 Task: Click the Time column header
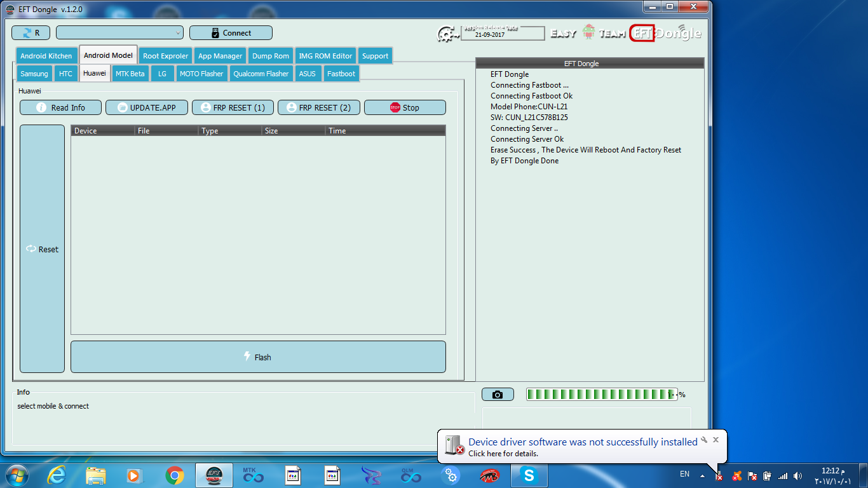tap(385, 131)
